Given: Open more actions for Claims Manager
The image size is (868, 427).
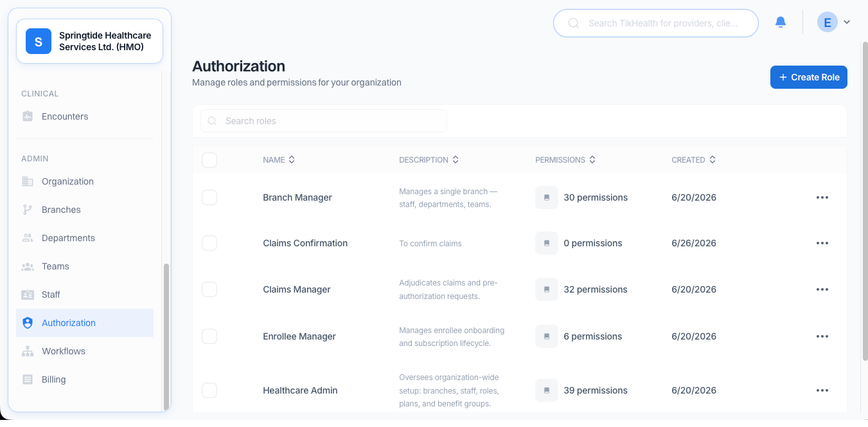Looking at the screenshot, I should [822, 289].
